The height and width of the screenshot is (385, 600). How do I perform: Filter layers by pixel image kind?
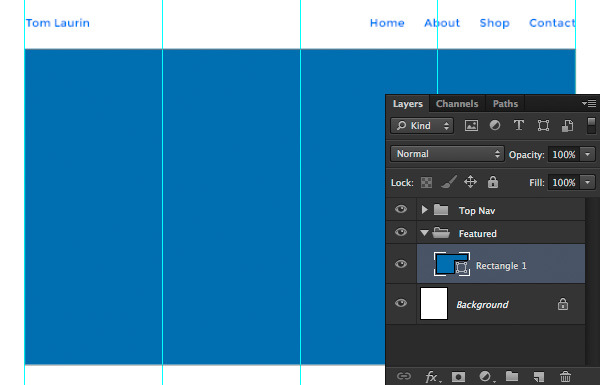click(471, 126)
